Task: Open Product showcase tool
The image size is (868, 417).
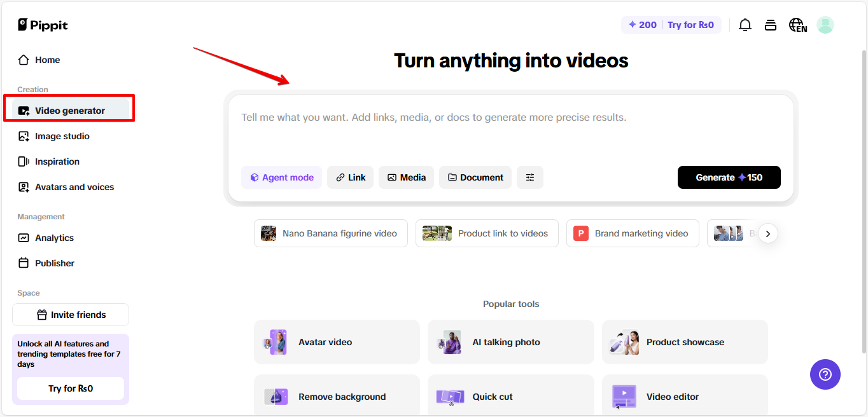Action: 685,342
